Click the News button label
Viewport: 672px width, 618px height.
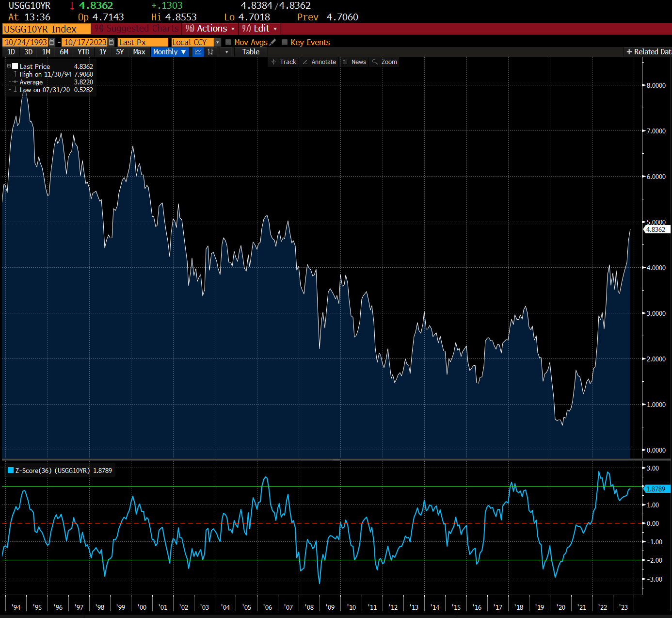(x=359, y=62)
